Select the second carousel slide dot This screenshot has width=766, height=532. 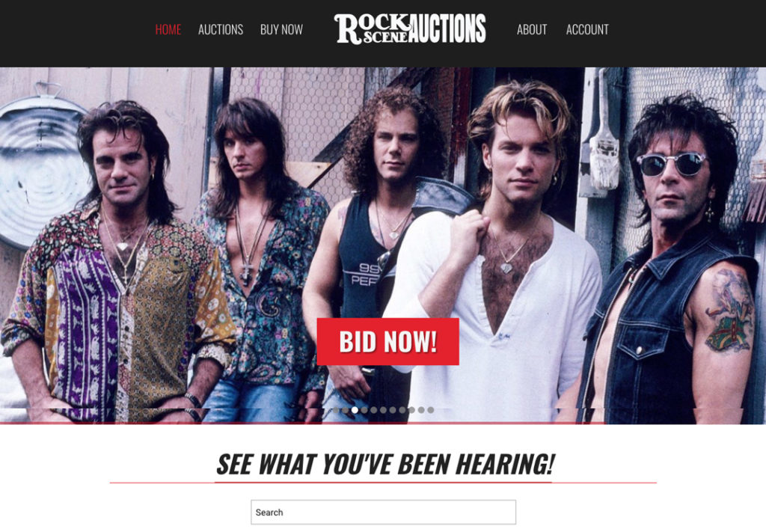pyautogui.click(x=346, y=410)
